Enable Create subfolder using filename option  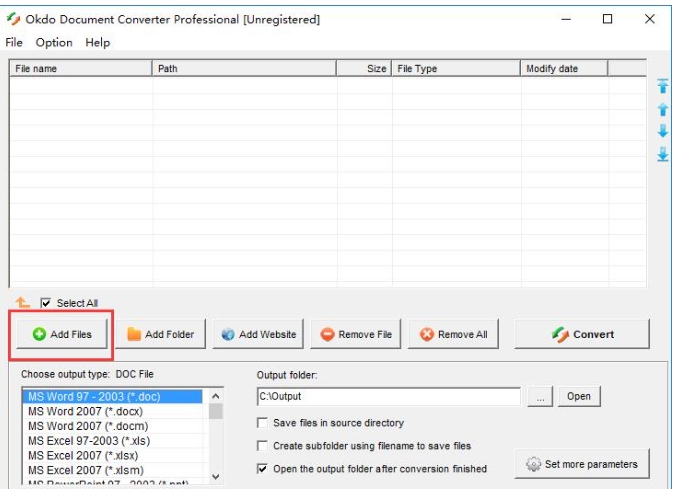point(262,445)
